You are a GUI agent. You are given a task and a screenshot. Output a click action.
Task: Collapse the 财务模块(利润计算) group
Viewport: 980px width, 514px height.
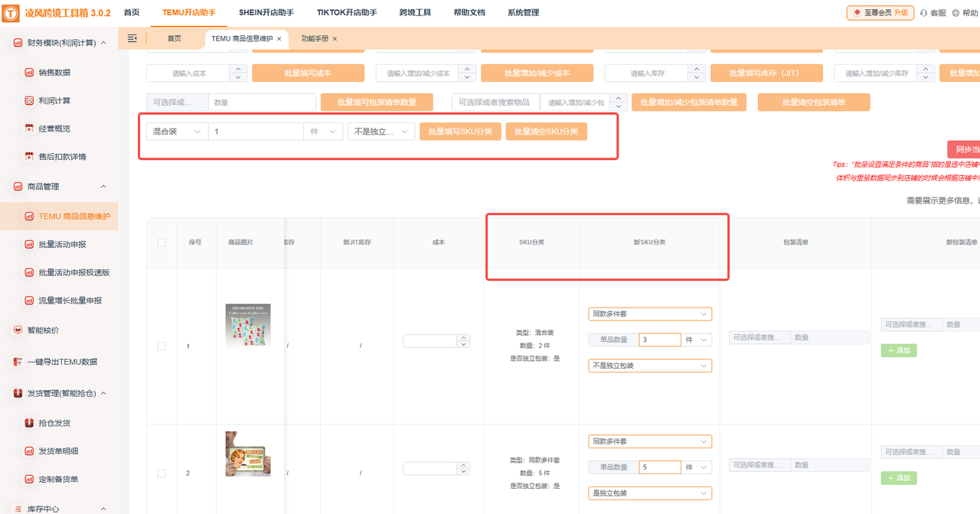click(103, 43)
